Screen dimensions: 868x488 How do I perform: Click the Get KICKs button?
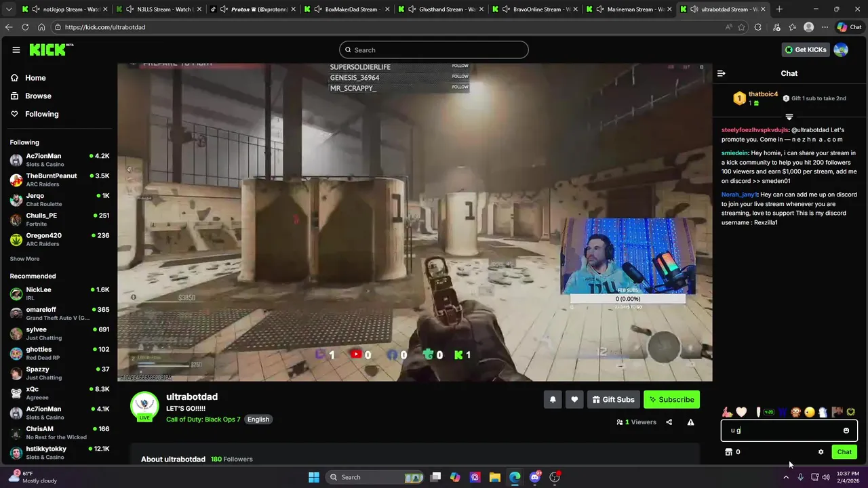(x=806, y=49)
